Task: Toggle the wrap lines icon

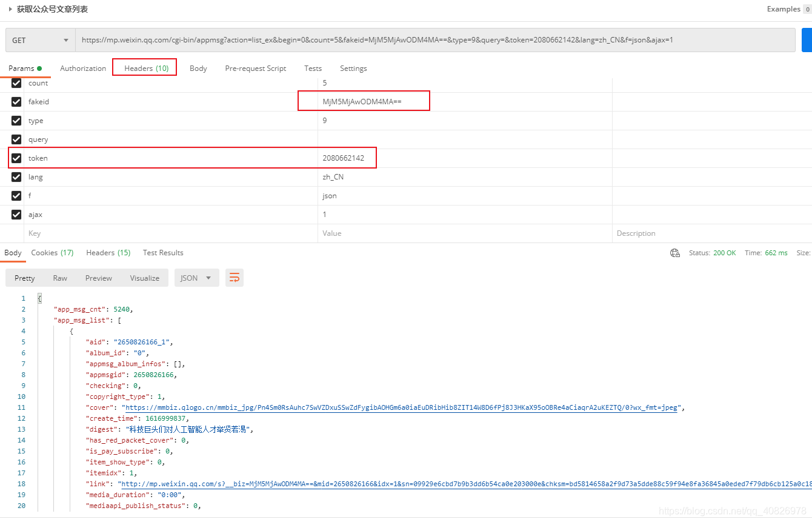Action: (x=235, y=278)
